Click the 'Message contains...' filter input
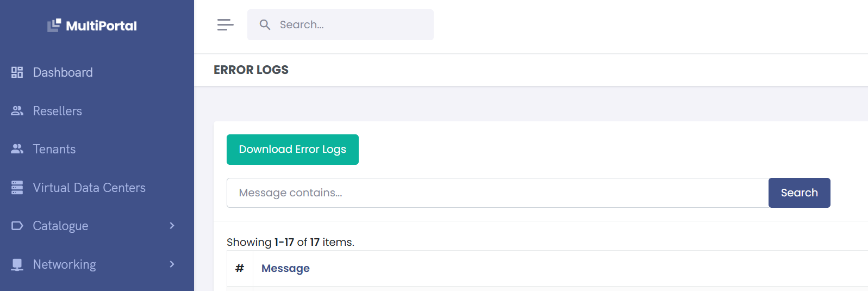Image resolution: width=868 pixels, height=291 pixels. [x=497, y=193]
